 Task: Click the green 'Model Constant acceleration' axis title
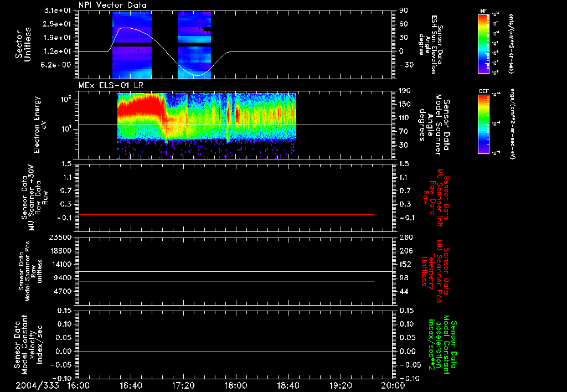(442, 345)
